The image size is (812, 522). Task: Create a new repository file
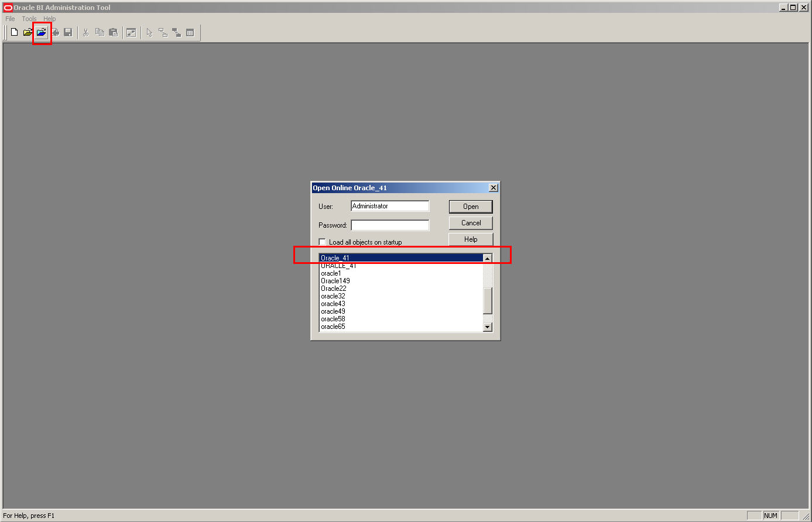[13, 32]
